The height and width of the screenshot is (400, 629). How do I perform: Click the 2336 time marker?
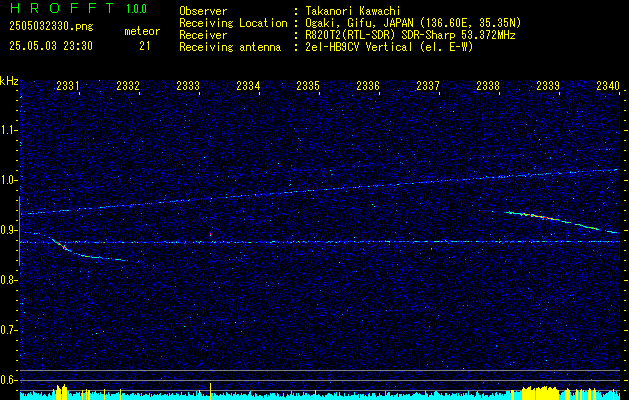pyautogui.click(x=368, y=85)
